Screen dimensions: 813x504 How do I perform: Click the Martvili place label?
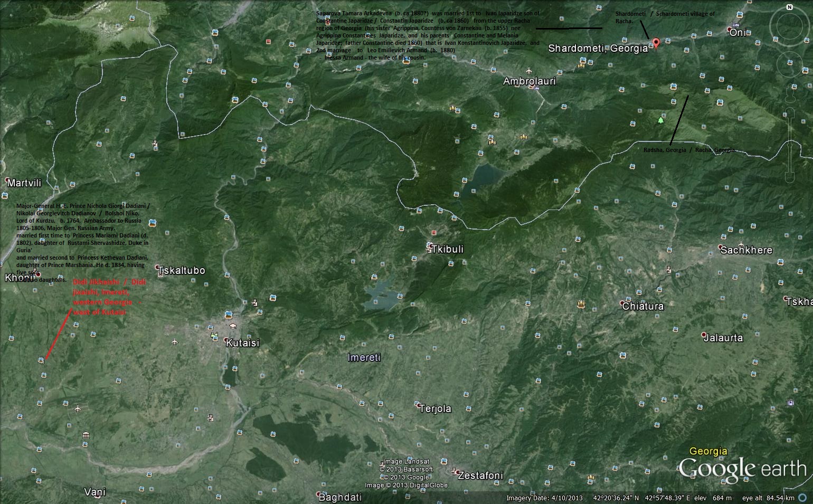click(x=24, y=183)
